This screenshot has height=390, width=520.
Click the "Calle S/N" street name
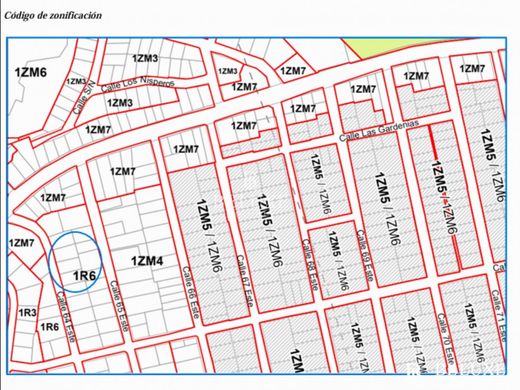pyautogui.click(x=84, y=97)
